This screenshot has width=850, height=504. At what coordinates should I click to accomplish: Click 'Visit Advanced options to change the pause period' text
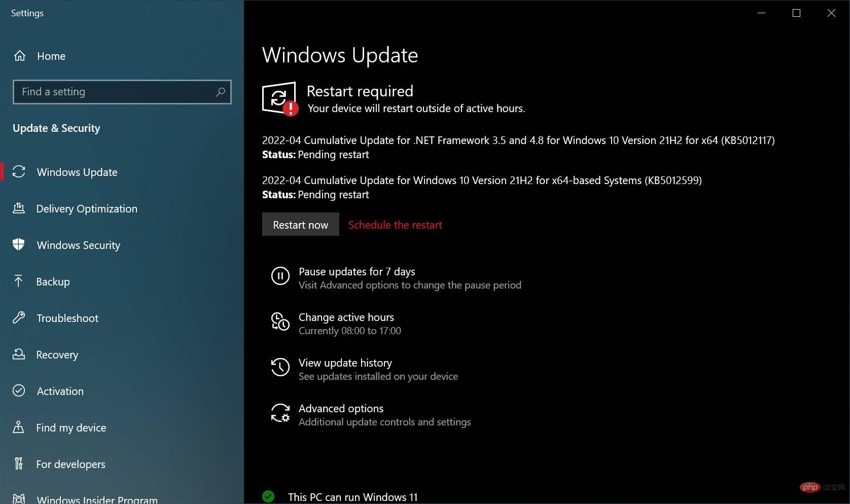tap(410, 285)
